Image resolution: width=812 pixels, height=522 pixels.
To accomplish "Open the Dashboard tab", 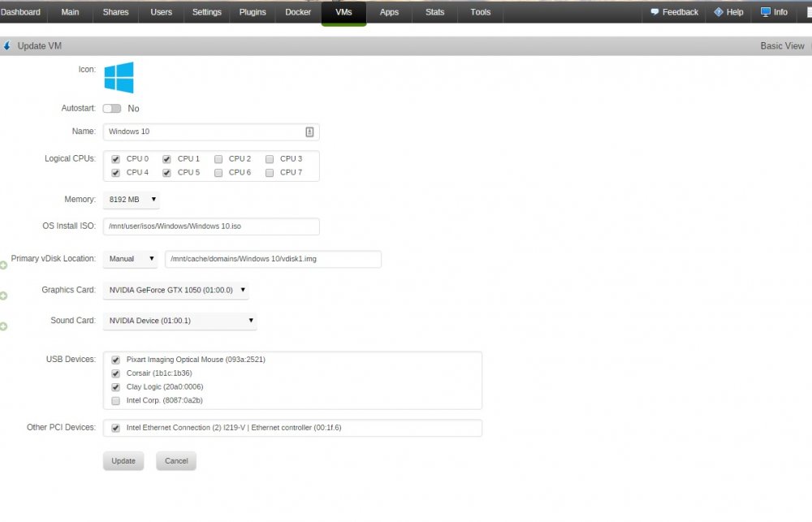I will [x=21, y=12].
